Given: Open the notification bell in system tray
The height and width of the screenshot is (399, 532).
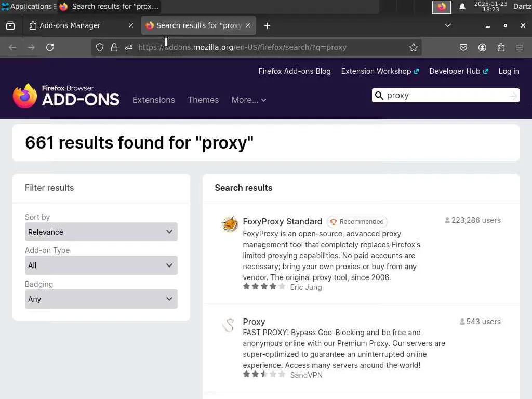Looking at the screenshot, I should click(462, 7).
